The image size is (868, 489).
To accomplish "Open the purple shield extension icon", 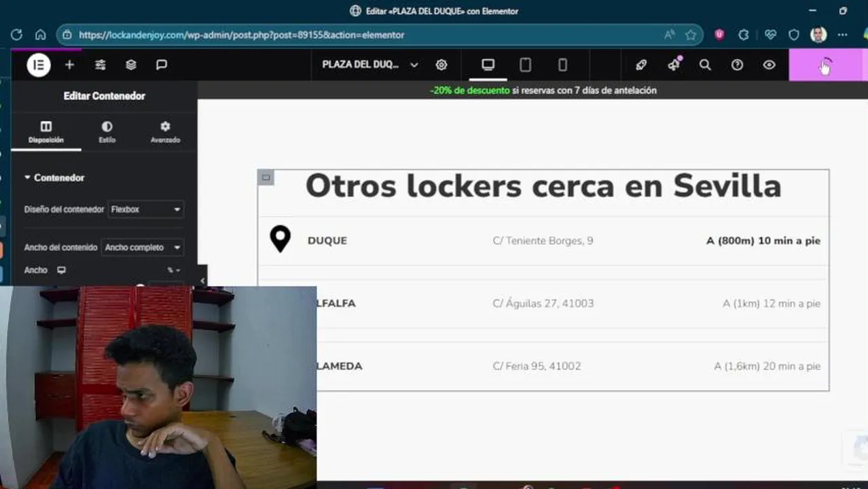I will pos(719,35).
